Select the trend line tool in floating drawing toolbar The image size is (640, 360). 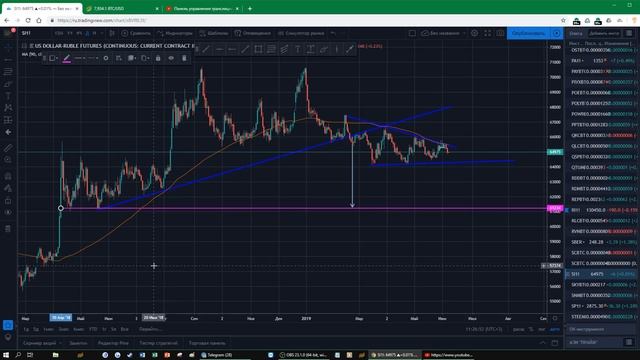coord(206,49)
